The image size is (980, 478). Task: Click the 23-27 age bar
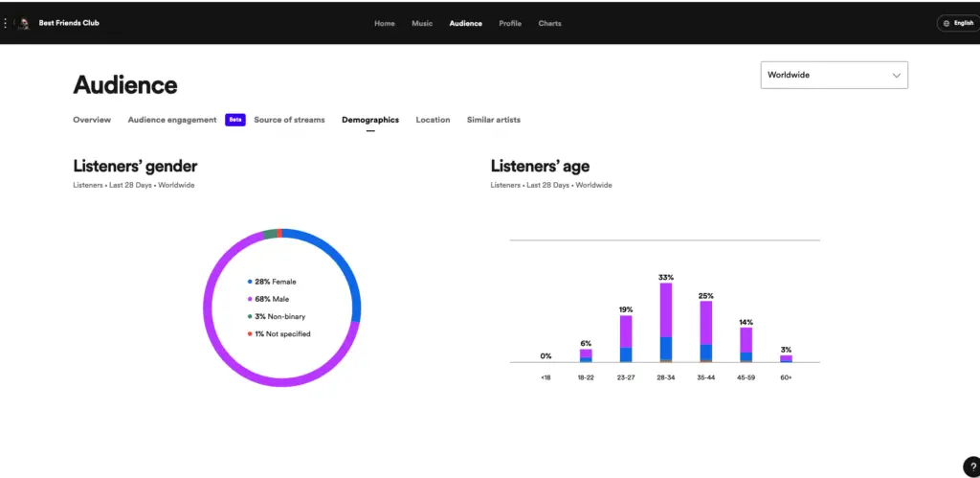(x=626, y=338)
